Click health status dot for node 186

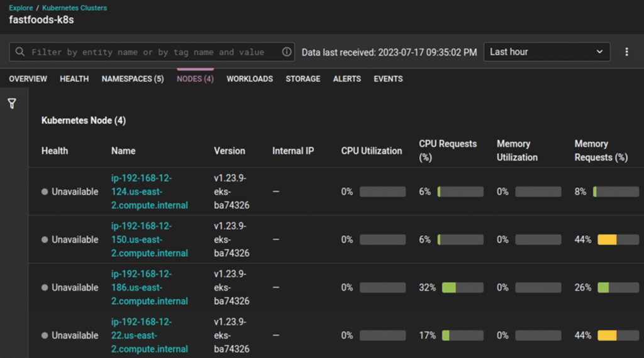pos(45,288)
